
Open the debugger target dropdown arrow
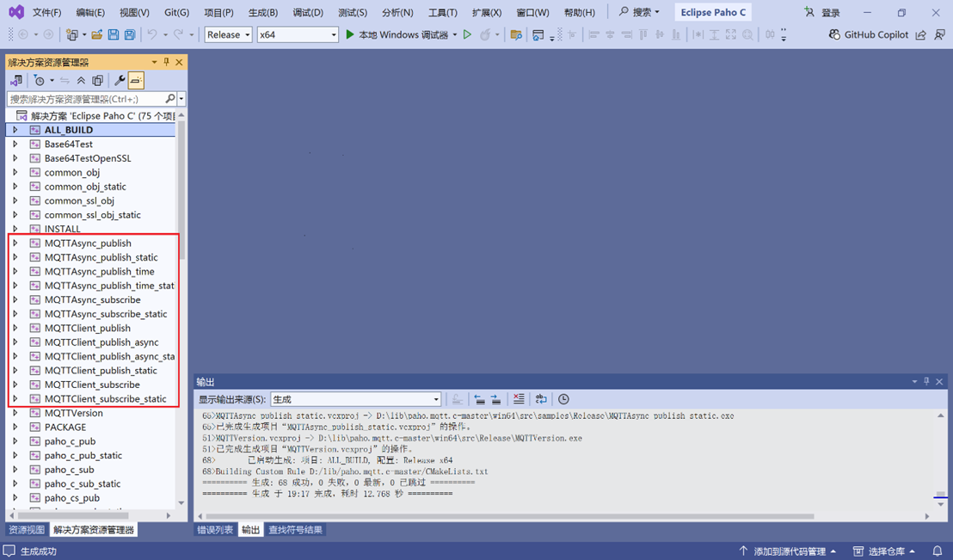455,34
